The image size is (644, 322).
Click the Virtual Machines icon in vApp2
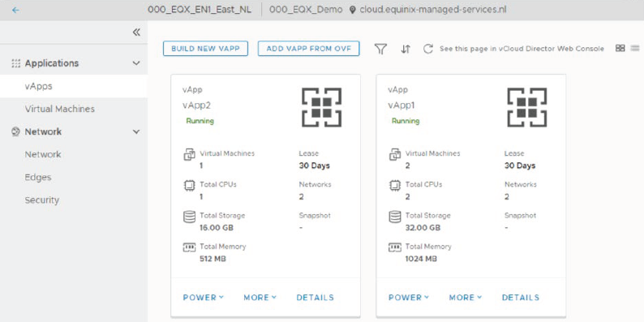click(189, 155)
